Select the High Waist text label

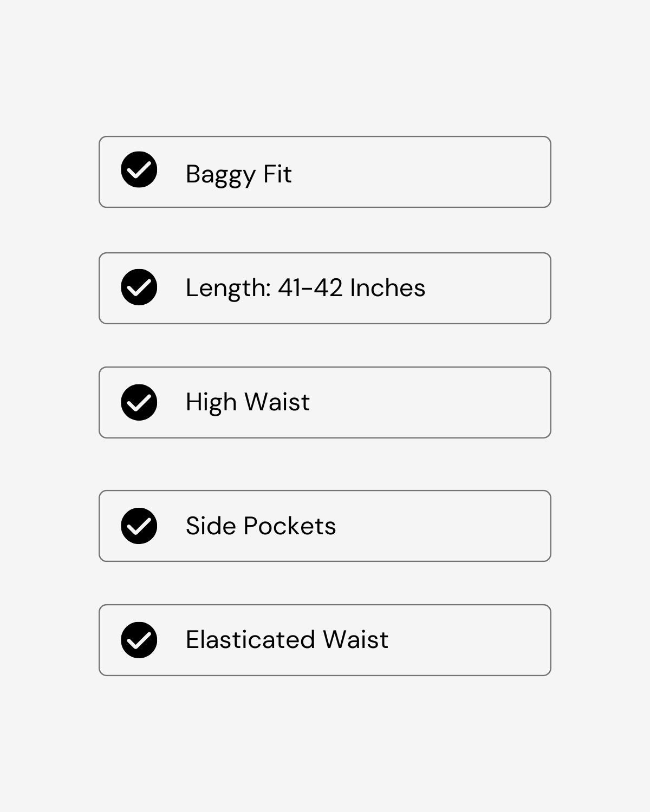click(248, 402)
